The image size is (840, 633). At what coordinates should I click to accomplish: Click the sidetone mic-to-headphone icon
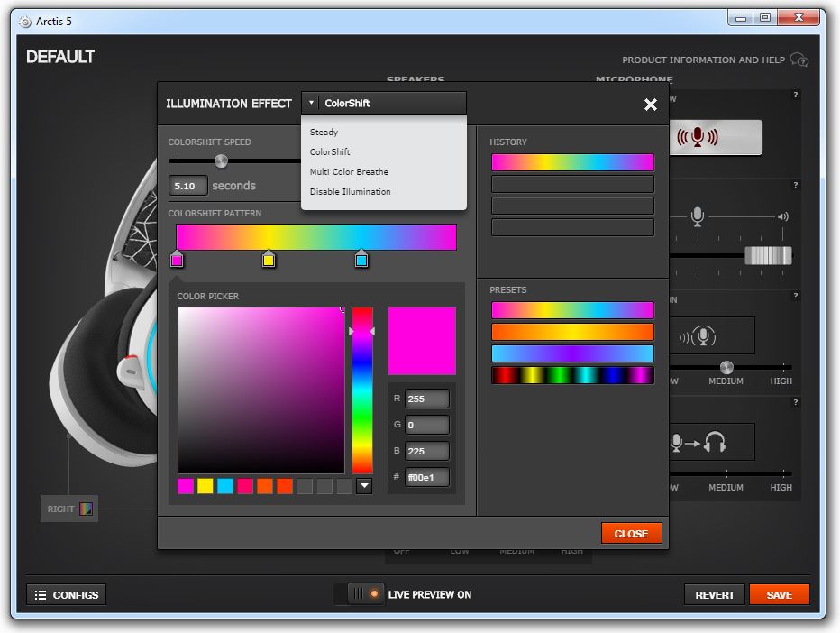(x=698, y=443)
